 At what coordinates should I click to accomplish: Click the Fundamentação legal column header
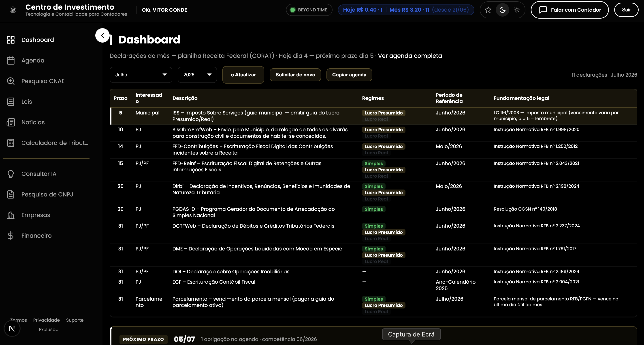point(521,98)
